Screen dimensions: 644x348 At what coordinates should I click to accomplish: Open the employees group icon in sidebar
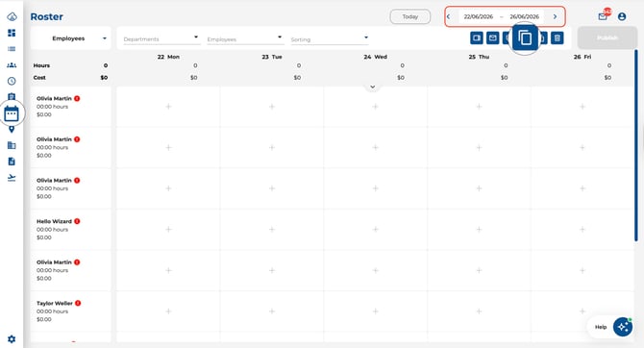pos(12,65)
